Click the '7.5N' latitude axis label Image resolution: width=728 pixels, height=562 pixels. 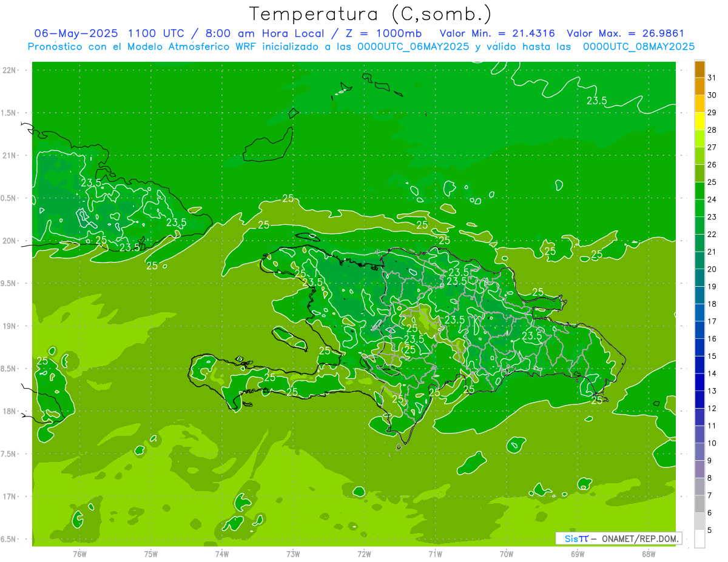click(9, 454)
